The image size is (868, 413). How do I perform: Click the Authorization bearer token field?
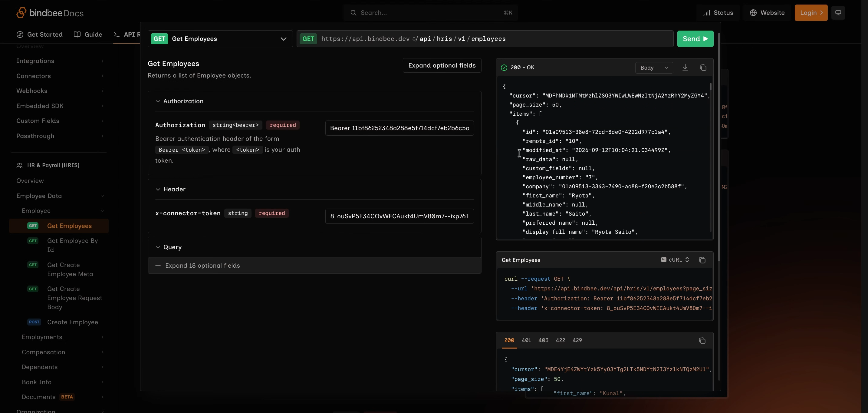click(x=399, y=128)
